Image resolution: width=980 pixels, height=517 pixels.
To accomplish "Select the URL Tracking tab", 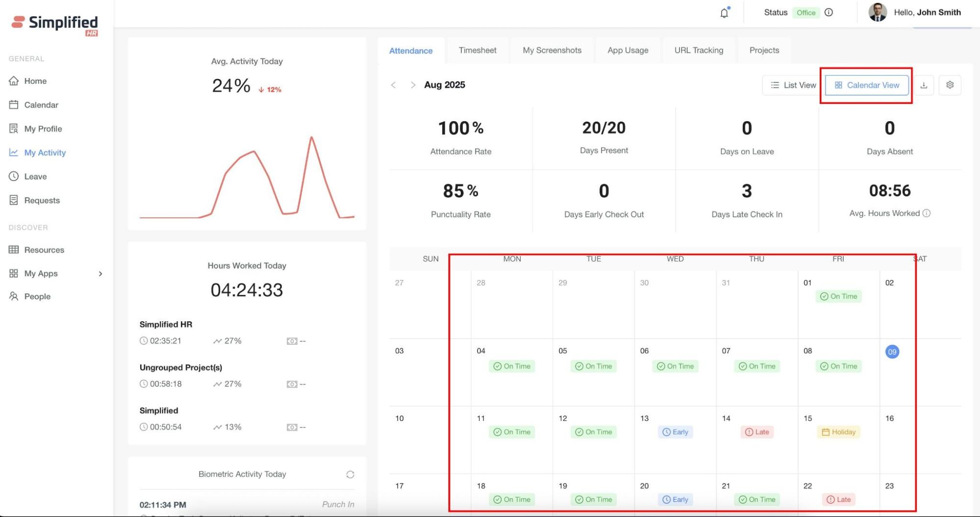I will click(699, 51).
